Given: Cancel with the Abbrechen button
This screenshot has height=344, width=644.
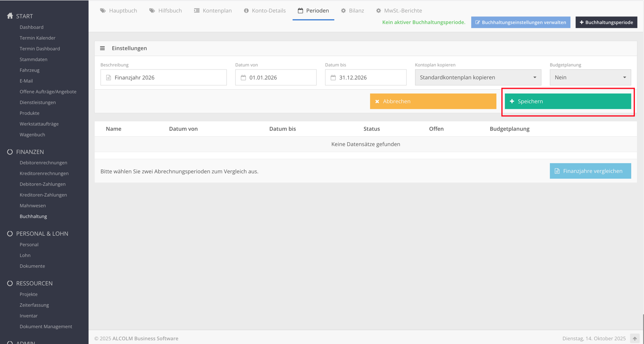Looking at the screenshot, I should coord(433,101).
